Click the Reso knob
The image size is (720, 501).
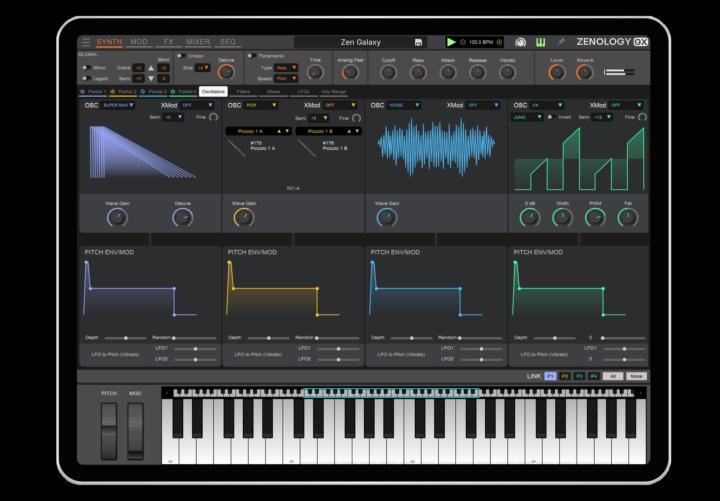point(418,72)
